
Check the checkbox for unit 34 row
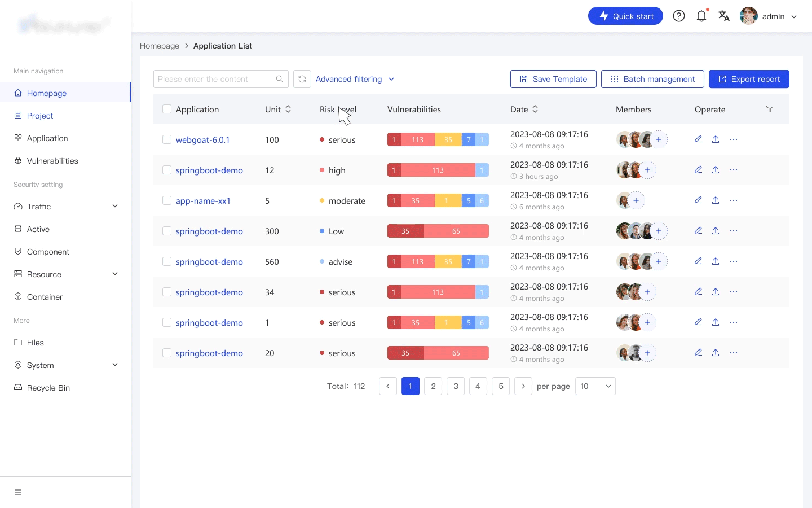point(167,292)
